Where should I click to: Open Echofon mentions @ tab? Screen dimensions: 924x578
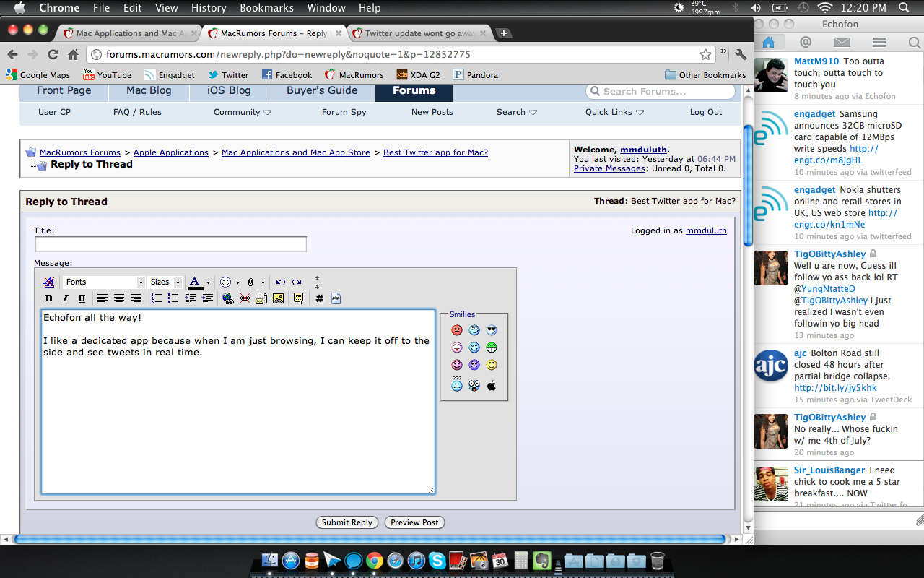click(x=806, y=43)
